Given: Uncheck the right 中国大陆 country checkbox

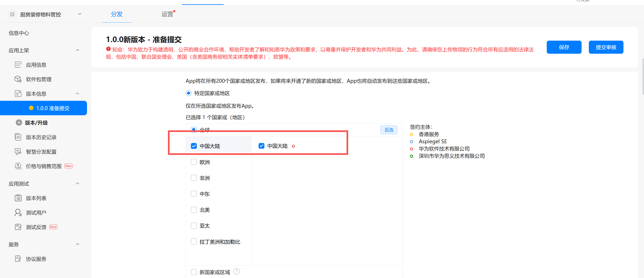Looking at the screenshot, I should coord(261,146).
